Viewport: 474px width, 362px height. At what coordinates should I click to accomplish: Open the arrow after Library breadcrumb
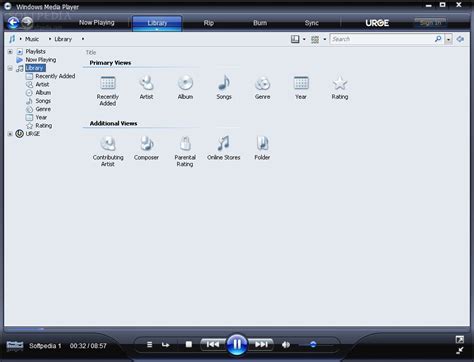(x=83, y=39)
